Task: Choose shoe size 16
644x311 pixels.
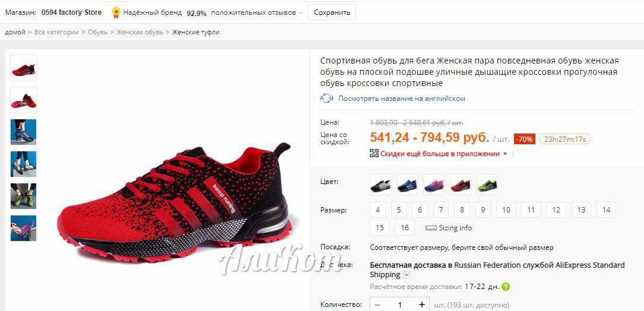Action: [x=405, y=227]
